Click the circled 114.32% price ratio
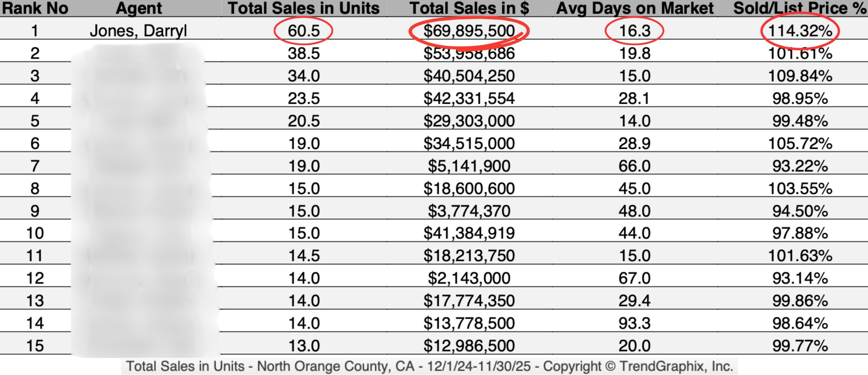Image resolution: width=868 pixels, height=375 pixels. pos(800,31)
